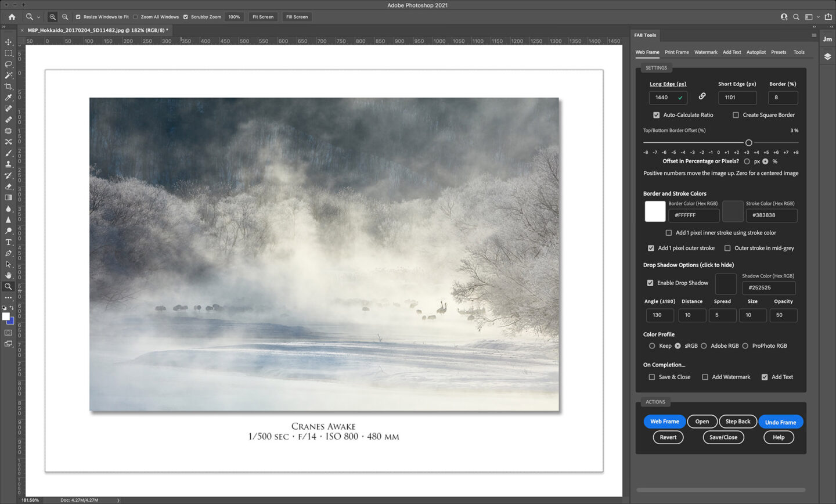Image resolution: width=836 pixels, height=504 pixels.
Task: Switch to the Print Frame tab
Action: tap(676, 52)
